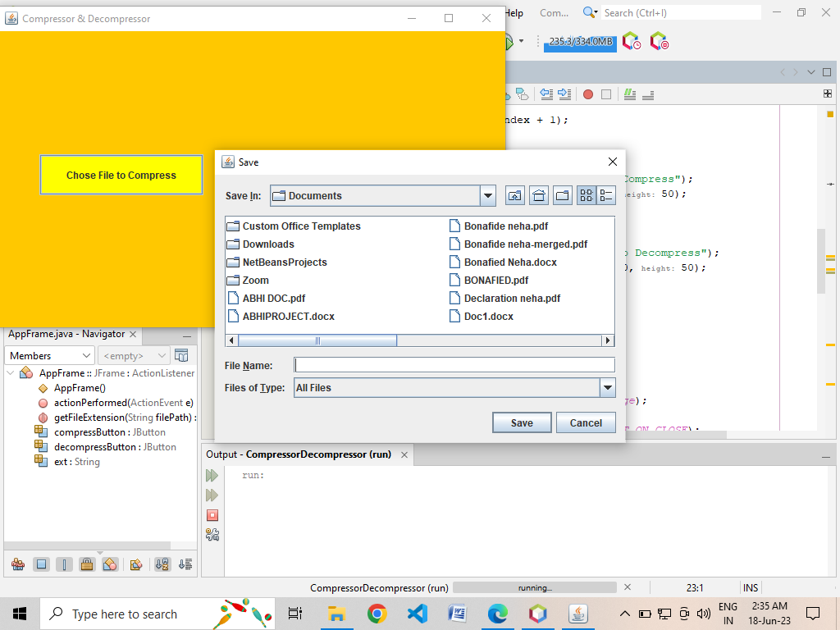Click the Home folder icon in Save dialog
This screenshot has height=630, width=840.
click(539, 195)
